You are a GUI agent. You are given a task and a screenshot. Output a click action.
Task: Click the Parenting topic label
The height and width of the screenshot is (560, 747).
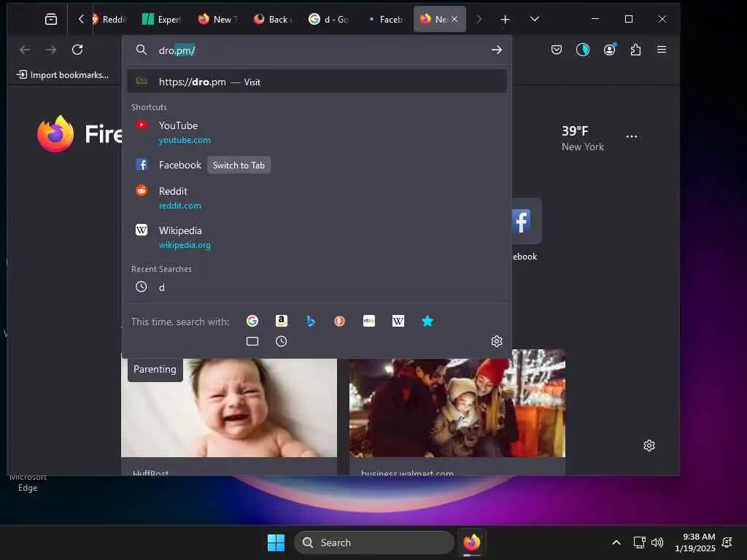155,369
